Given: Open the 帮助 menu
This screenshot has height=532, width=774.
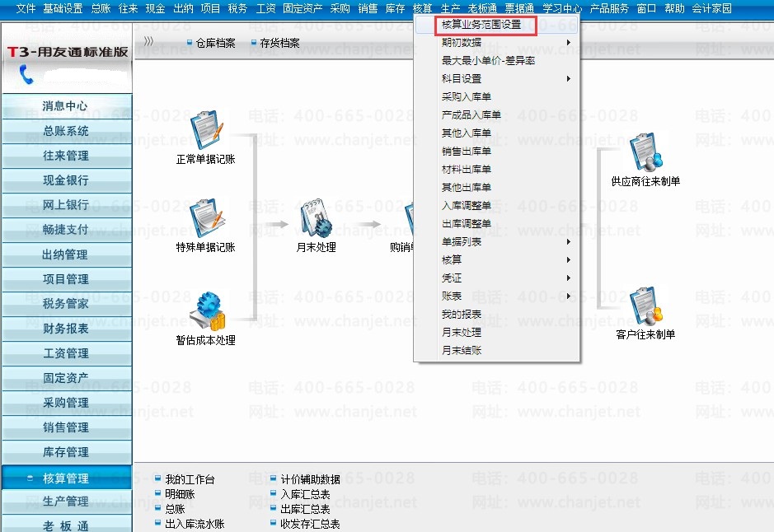Looking at the screenshot, I should click(x=674, y=8).
